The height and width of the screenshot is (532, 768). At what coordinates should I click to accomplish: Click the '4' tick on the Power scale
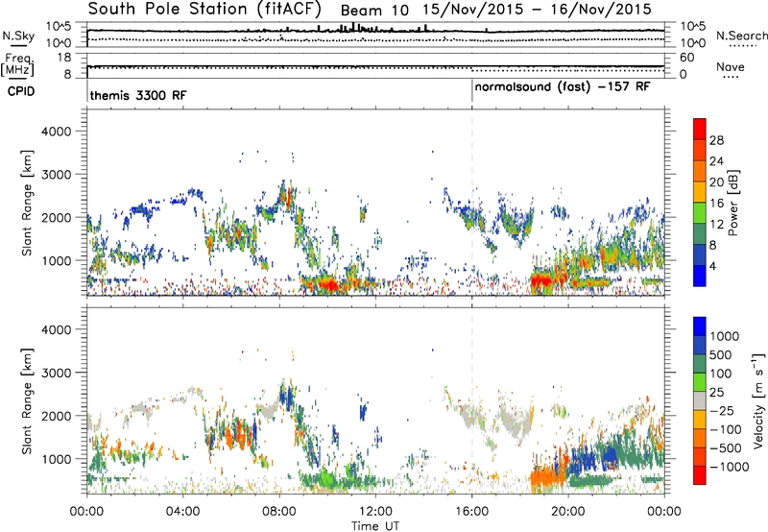(713, 266)
